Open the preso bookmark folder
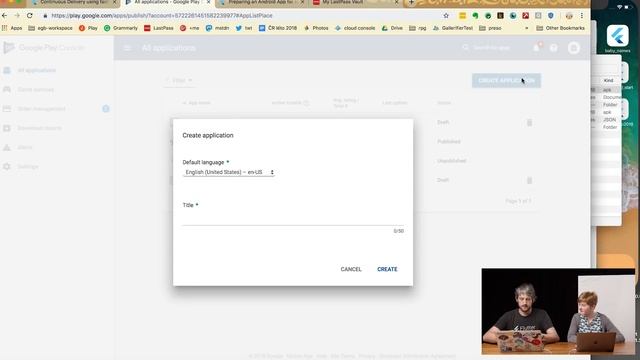640x360 pixels. (x=490, y=28)
